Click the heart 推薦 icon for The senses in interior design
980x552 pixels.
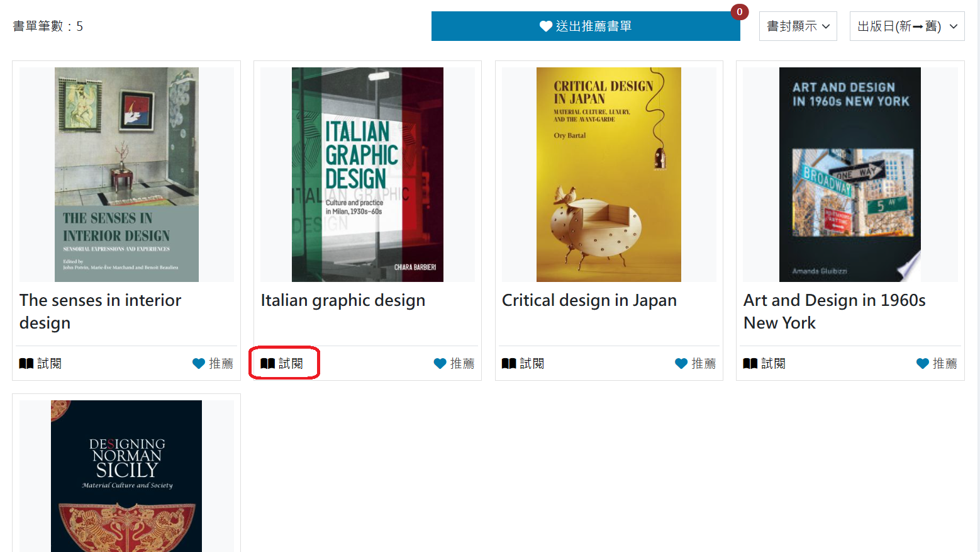pyautogui.click(x=199, y=364)
